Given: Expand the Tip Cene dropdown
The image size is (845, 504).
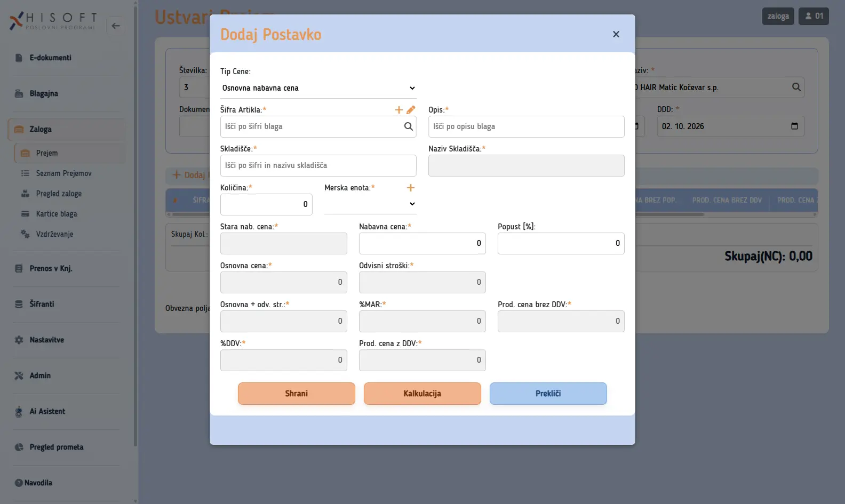Looking at the screenshot, I should click(x=318, y=88).
